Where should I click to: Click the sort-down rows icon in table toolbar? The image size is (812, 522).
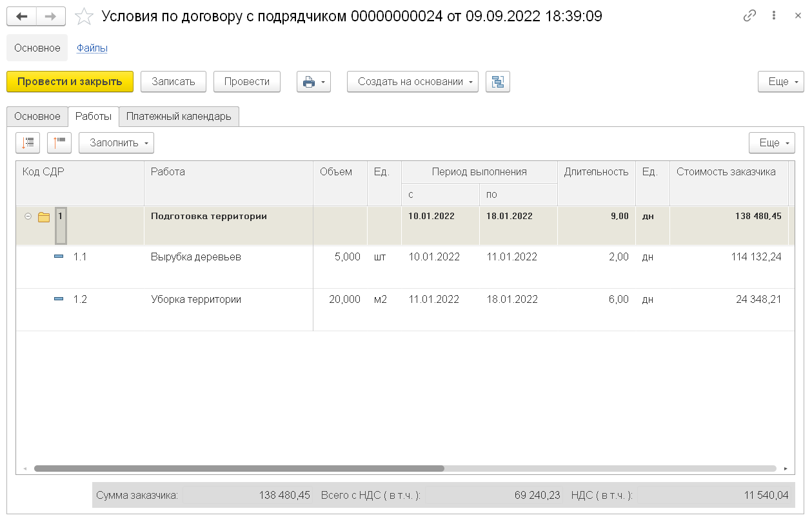[28, 143]
